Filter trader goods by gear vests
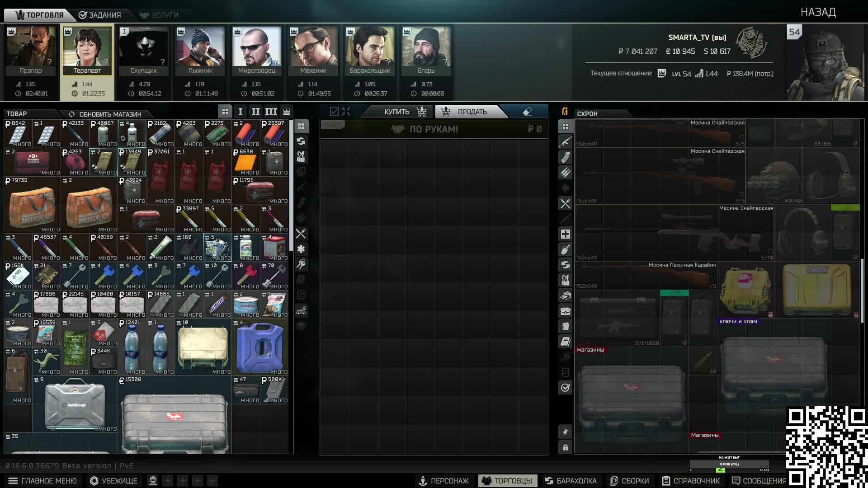This screenshot has width=868, height=488. tap(301, 157)
